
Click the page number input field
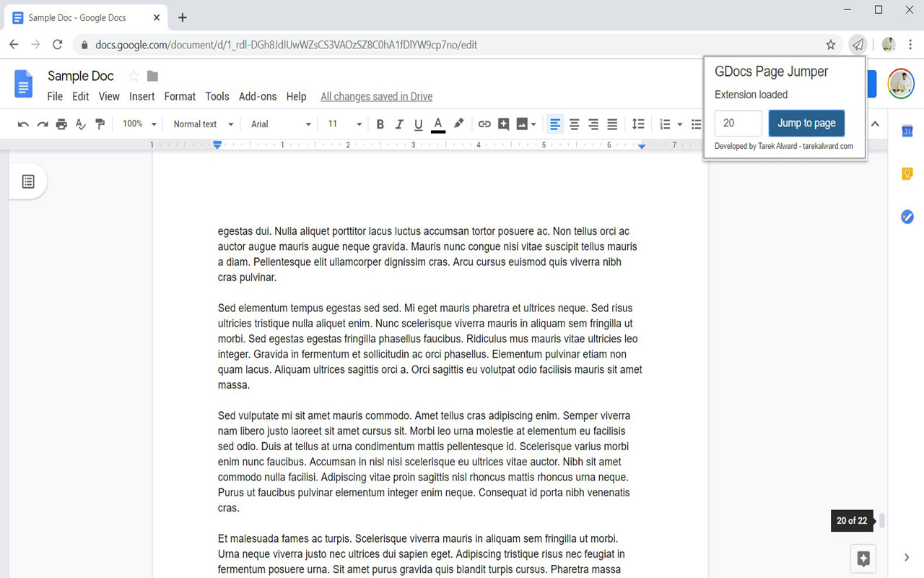[738, 123]
